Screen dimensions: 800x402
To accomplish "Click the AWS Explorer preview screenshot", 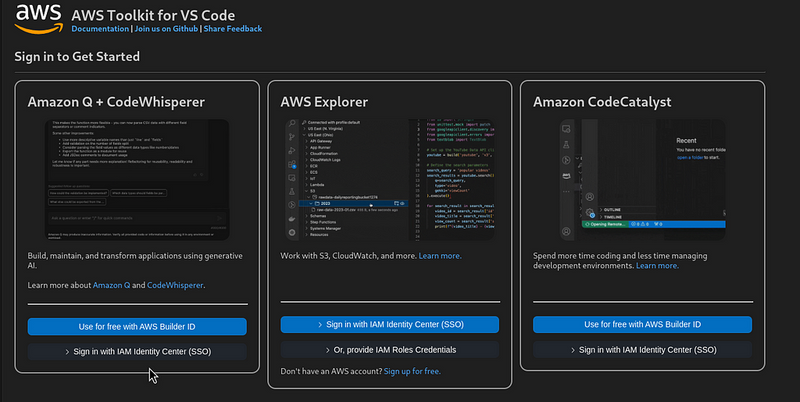I will 389,178.
